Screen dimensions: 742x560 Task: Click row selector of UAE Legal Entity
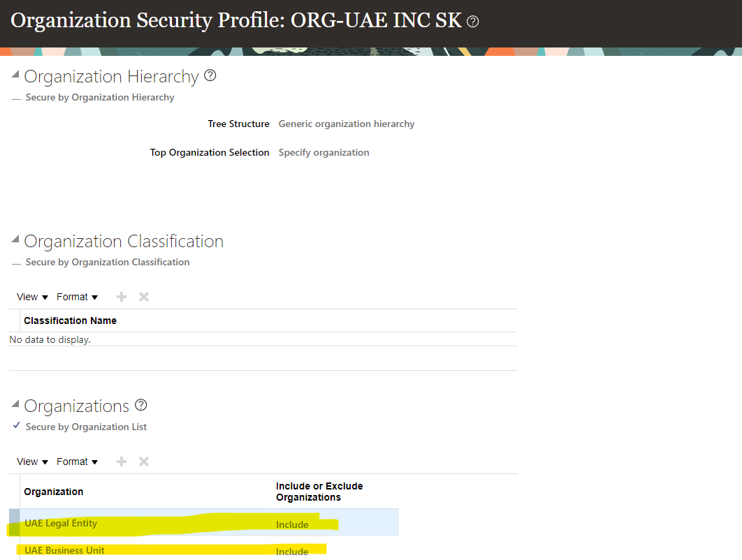tap(14, 522)
